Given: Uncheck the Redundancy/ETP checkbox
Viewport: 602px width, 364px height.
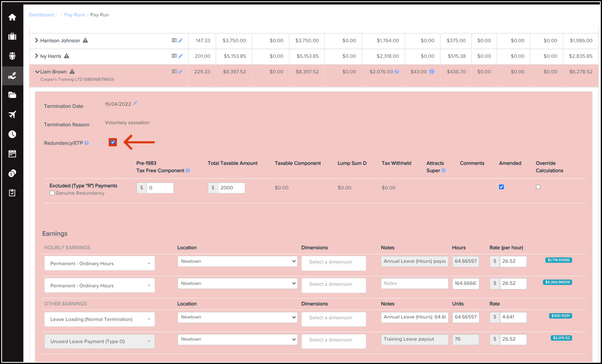Looking at the screenshot, I should click(x=113, y=142).
